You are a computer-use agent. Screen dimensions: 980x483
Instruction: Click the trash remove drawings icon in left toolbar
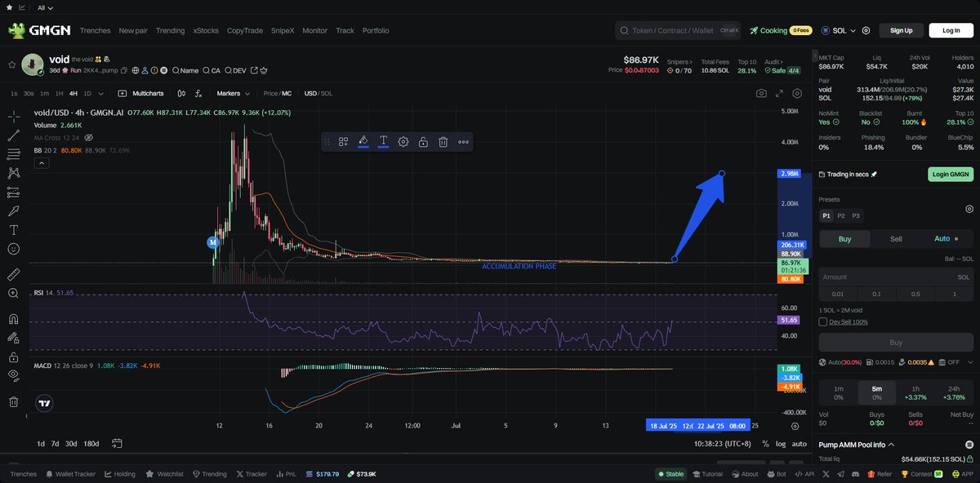(14, 401)
